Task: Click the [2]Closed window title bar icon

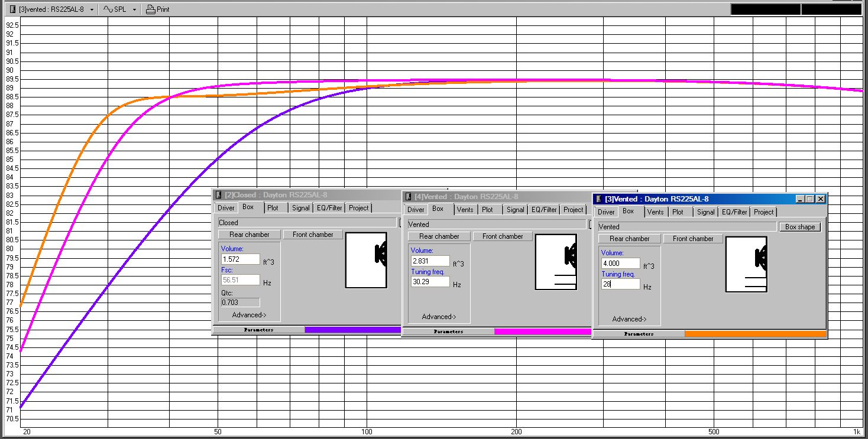Action: tap(218, 195)
